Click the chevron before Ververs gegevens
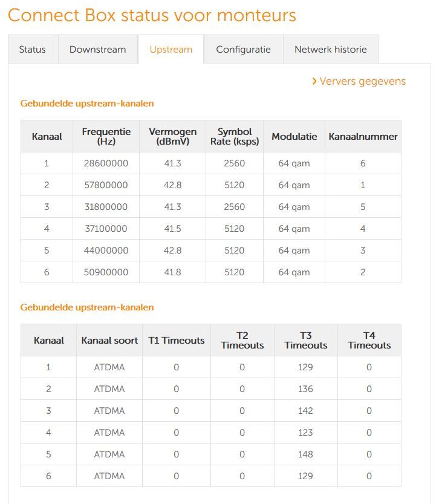Viewport: 439px width, 504px height. point(314,81)
